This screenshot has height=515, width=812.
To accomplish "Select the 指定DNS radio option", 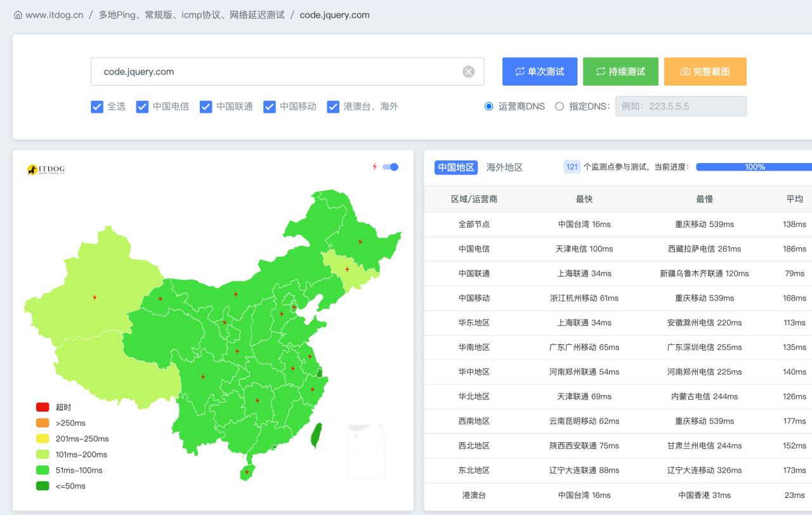I will [560, 107].
